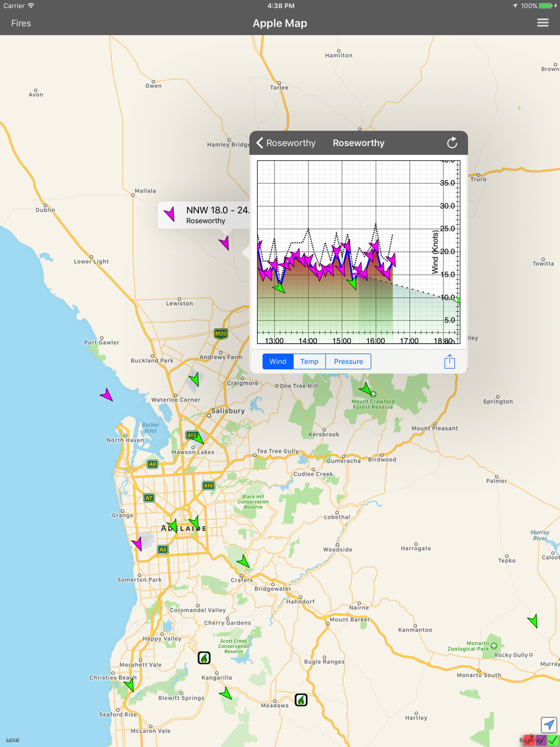Tap the Lower Light label

tap(91, 262)
